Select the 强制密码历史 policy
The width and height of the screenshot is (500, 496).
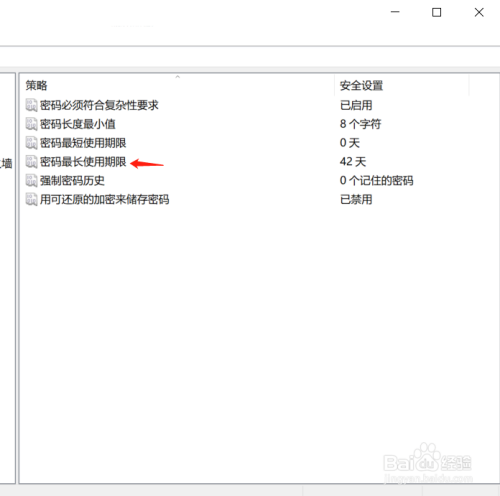[x=72, y=181]
